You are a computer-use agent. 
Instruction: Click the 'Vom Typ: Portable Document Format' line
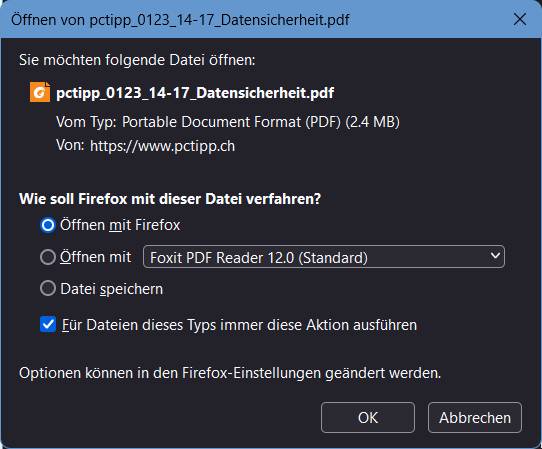tap(228, 122)
